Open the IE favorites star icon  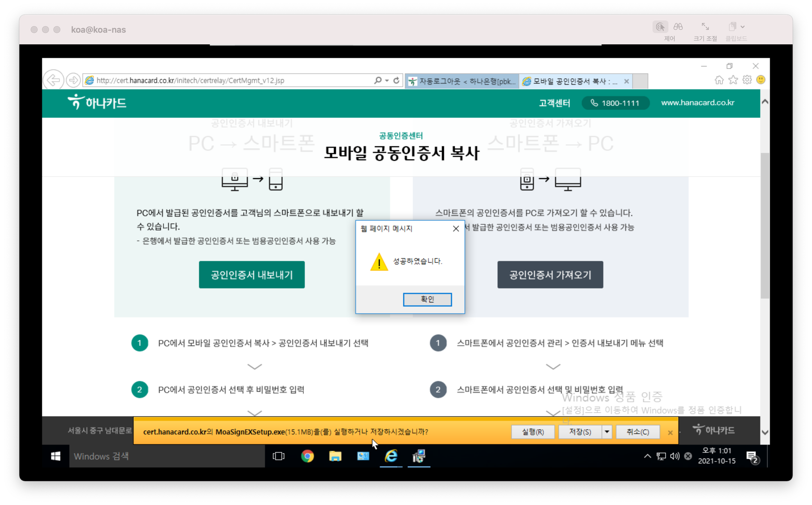733,80
